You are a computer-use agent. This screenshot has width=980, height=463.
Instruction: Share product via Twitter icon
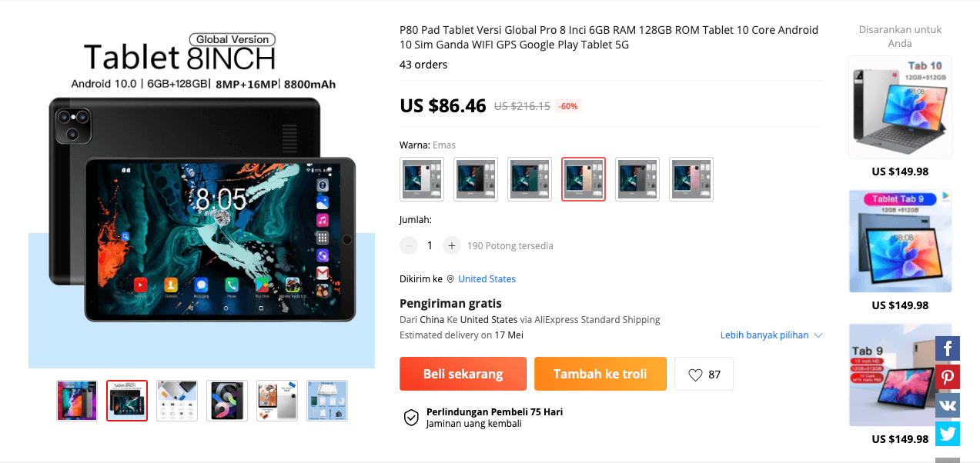pyautogui.click(x=948, y=434)
